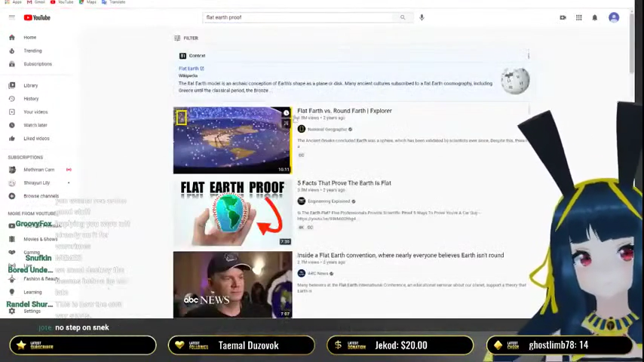Click the search magnifier button
The width and height of the screenshot is (644, 362).
pos(403,17)
